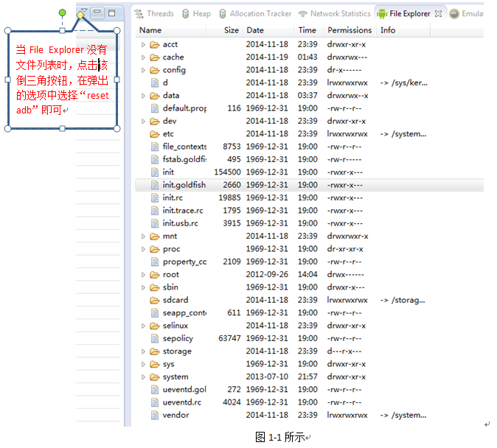Click the Network Statistics wifi icon
This screenshot has width=497, height=448.
click(x=303, y=14)
